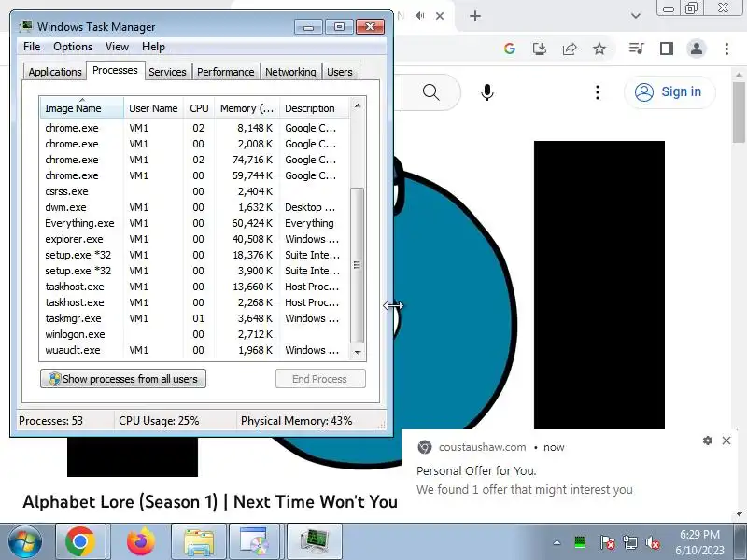Open the Chrome profile avatar icon
Screen dimensions: 747x560
point(696,49)
